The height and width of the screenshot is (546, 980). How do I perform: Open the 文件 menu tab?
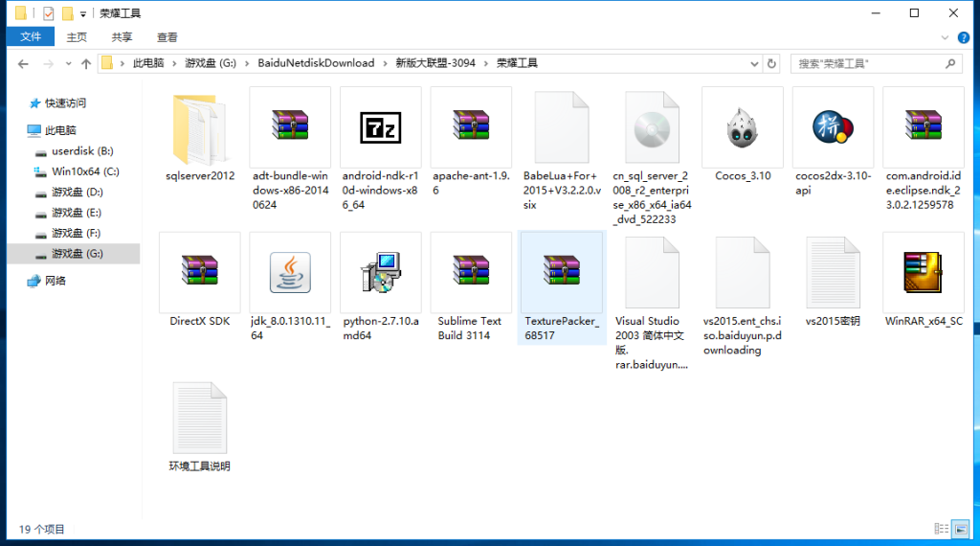point(31,37)
